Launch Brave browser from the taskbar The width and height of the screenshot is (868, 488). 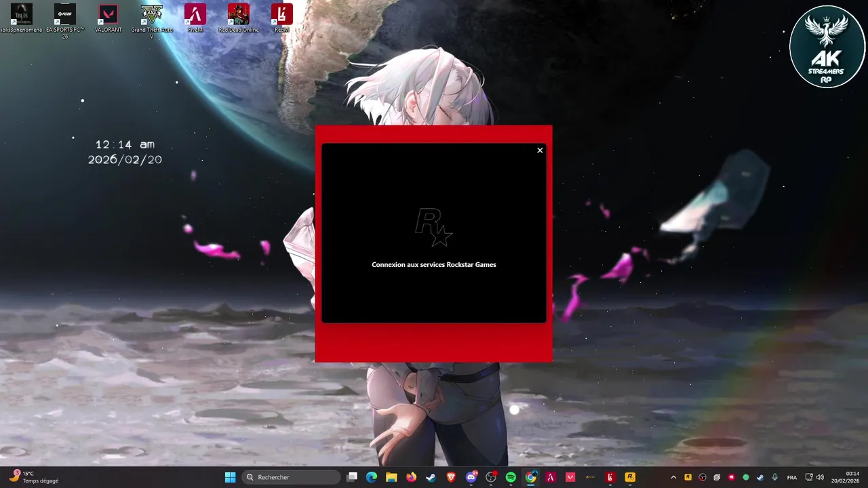(451, 477)
